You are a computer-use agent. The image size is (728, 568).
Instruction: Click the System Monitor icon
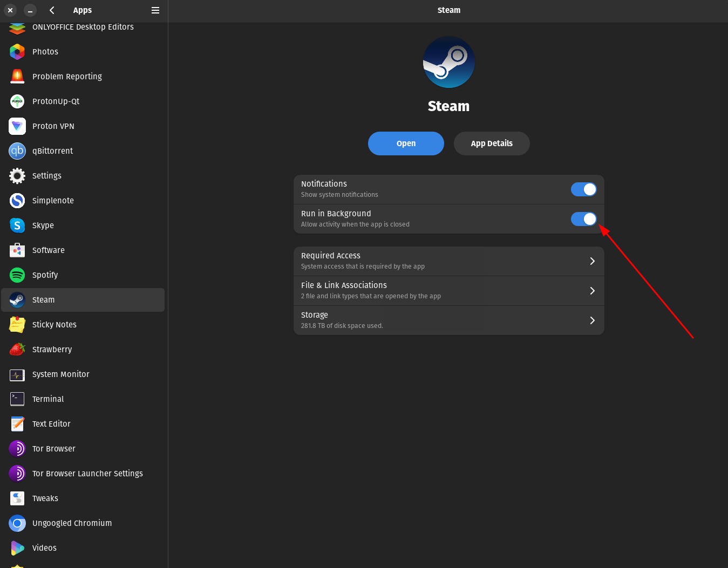click(x=17, y=374)
